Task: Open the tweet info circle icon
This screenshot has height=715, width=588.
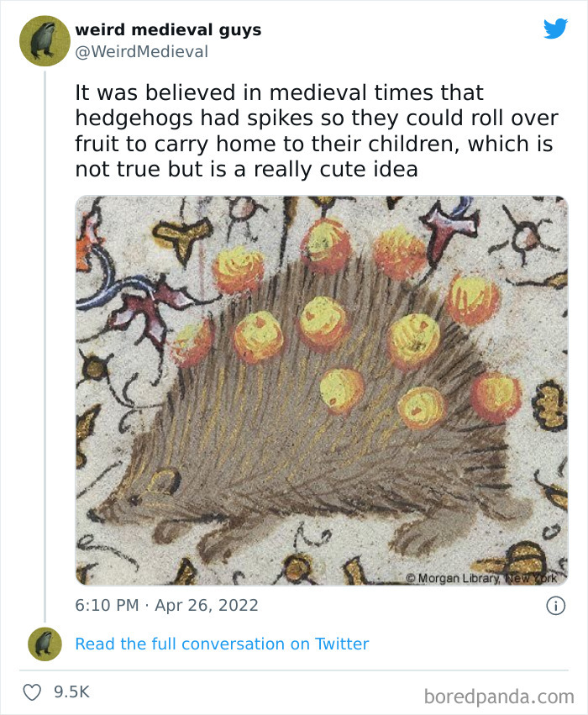Action: 557,605
